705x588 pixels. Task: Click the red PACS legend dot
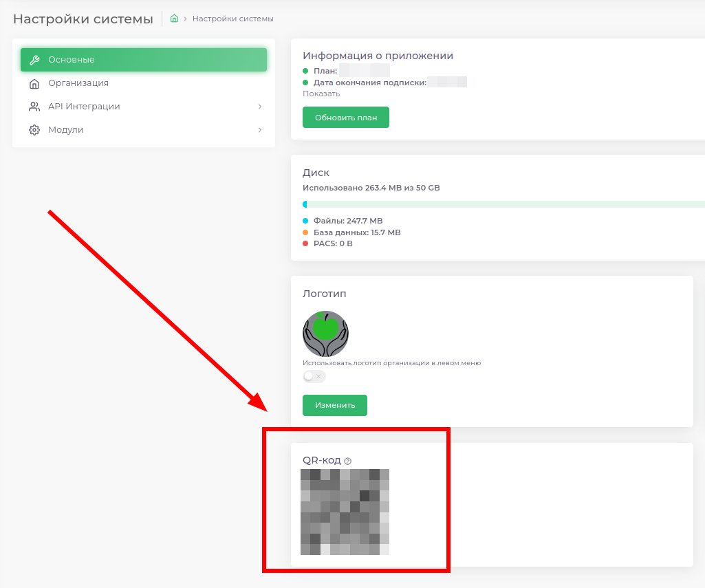(x=305, y=243)
